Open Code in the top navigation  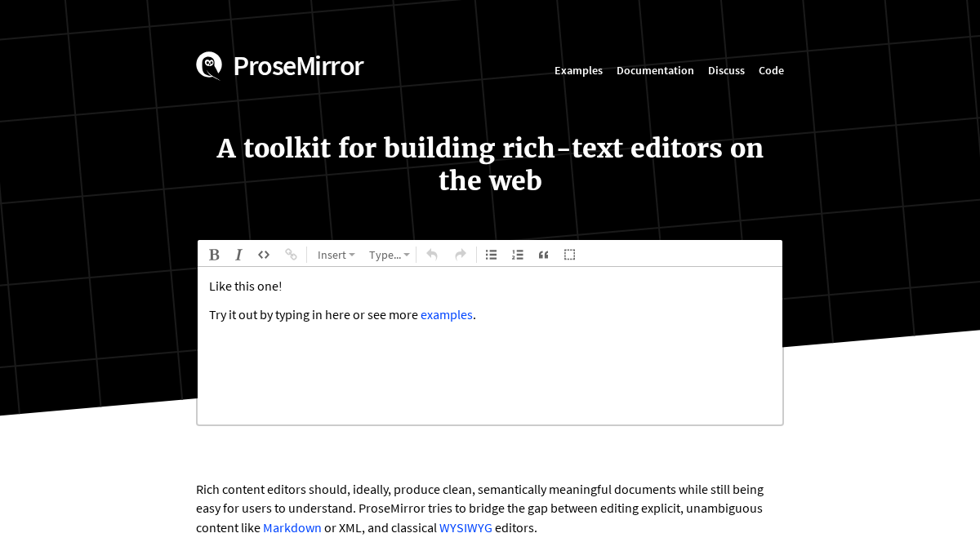771,70
